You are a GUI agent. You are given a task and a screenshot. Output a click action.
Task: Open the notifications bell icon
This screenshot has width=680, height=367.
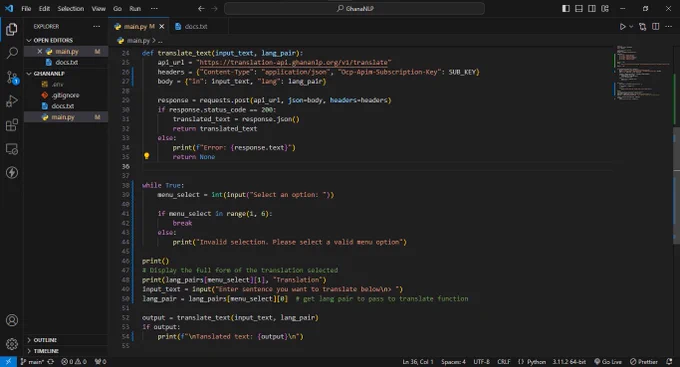(669, 362)
